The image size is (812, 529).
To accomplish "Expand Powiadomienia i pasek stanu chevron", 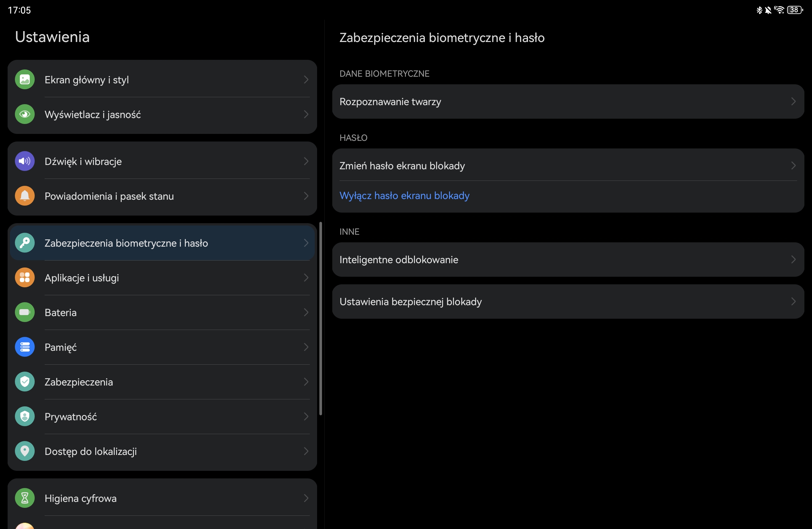I will tap(306, 196).
